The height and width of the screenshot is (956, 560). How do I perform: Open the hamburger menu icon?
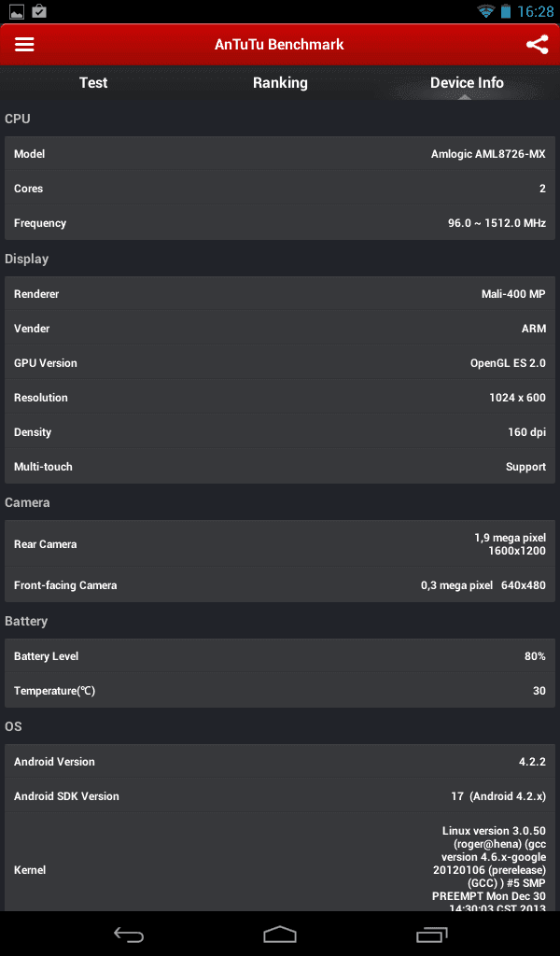tap(24, 45)
